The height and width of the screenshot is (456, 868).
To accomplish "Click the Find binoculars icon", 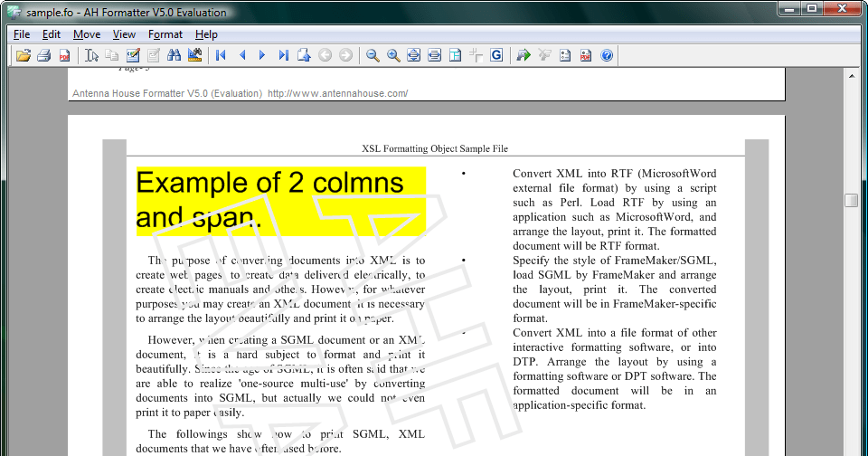I will click(x=175, y=55).
